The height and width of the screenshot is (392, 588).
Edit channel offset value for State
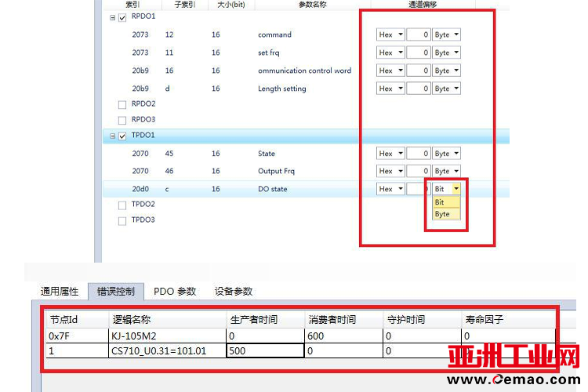[418, 154]
